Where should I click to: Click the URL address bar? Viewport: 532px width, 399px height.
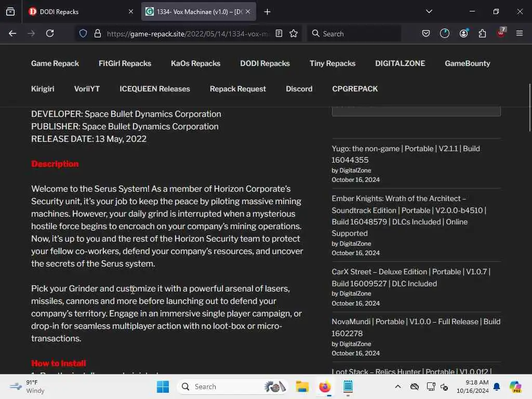tap(187, 34)
